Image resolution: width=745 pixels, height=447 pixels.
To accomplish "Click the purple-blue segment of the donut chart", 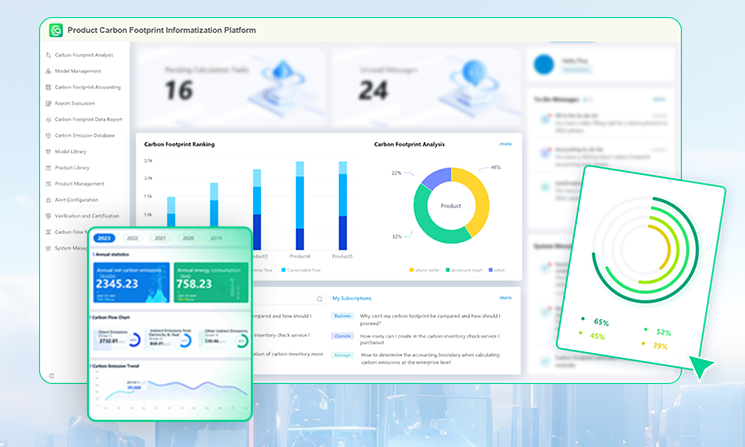I will tap(435, 177).
